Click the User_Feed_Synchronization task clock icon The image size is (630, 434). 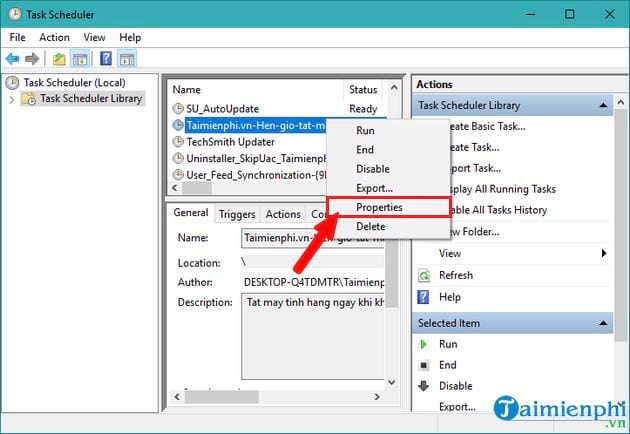click(x=178, y=175)
